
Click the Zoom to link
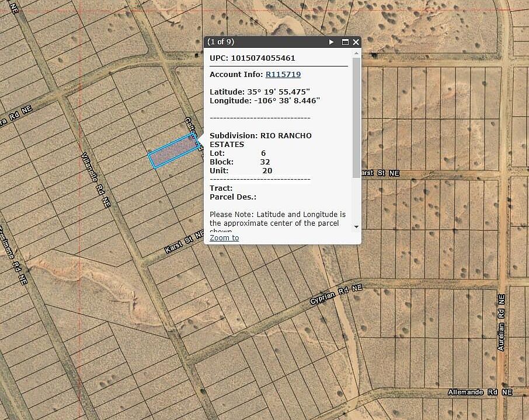224,237
